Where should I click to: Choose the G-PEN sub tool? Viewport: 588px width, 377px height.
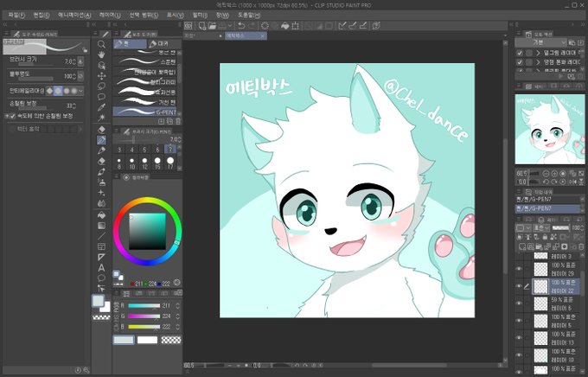click(x=146, y=112)
